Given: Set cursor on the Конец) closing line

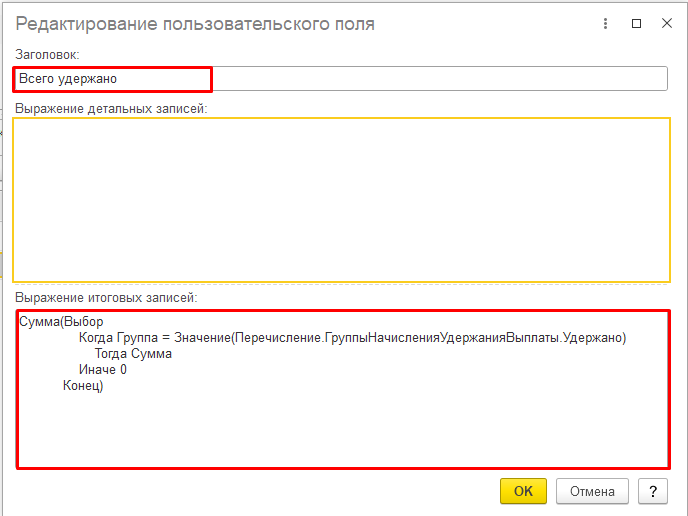Looking at the screenshot, I should click(x=83, y=386).
